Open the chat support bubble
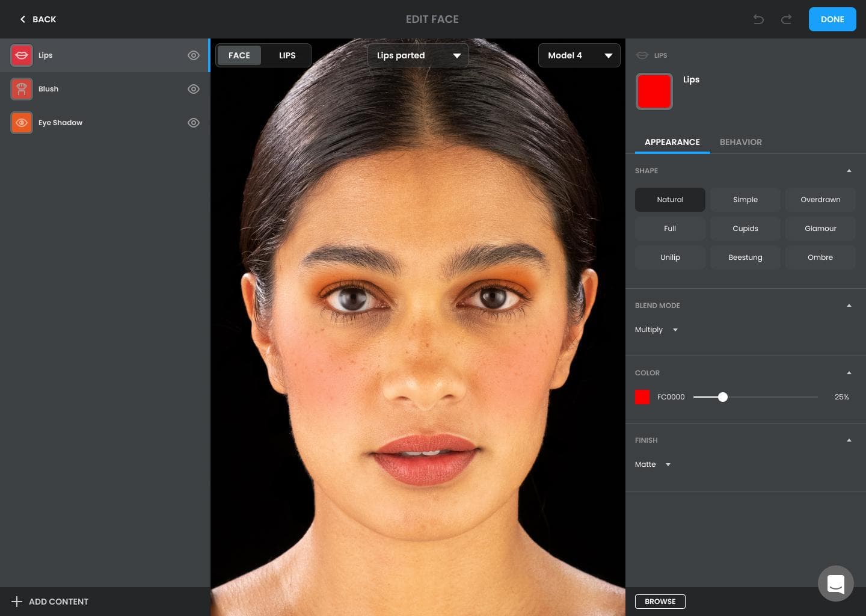Image resolution: width=866 pixels, height=616 pixels. tap(835, 583)
